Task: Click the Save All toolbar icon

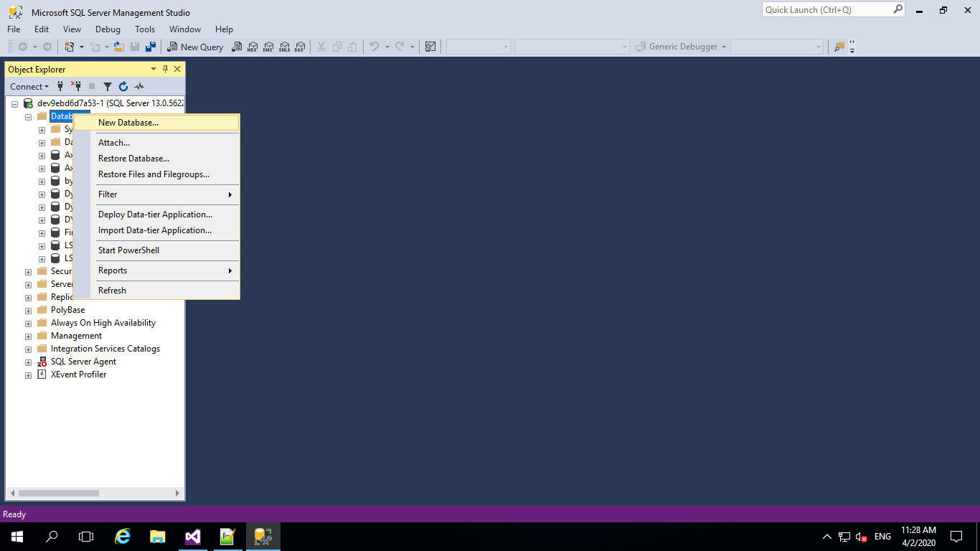Action: click(x=151, y=47)
